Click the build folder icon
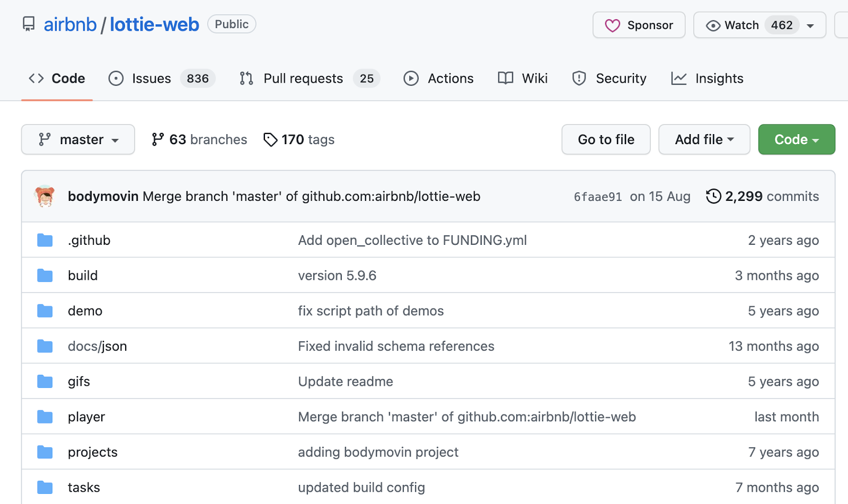The image size is (848, 504). (45, 276)
